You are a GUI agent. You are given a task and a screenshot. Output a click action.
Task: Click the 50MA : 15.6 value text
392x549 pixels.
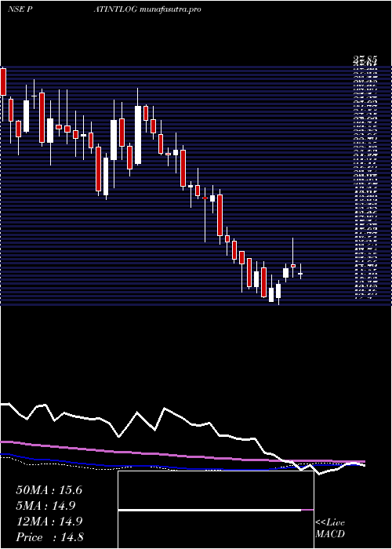[49, 490]
